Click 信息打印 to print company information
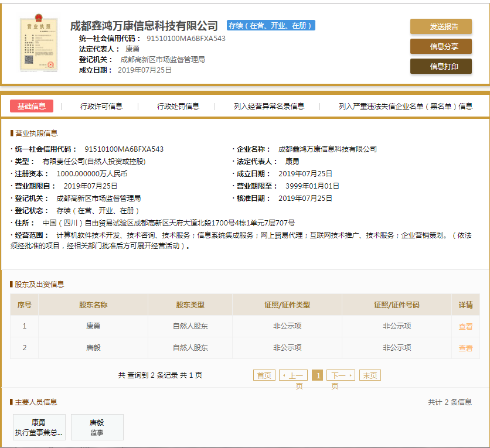This screenshot has height=448, width=490. tap(440, 66)
